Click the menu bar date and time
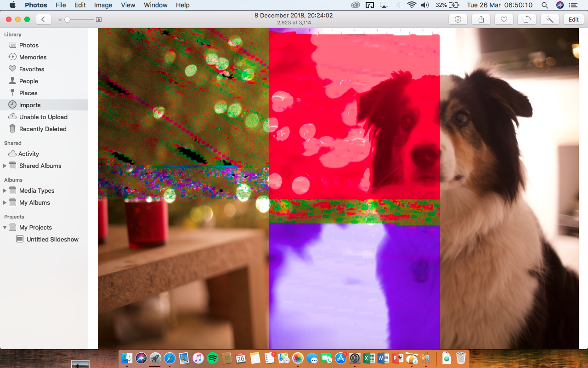The image size is (588, 368). [500, 5]
